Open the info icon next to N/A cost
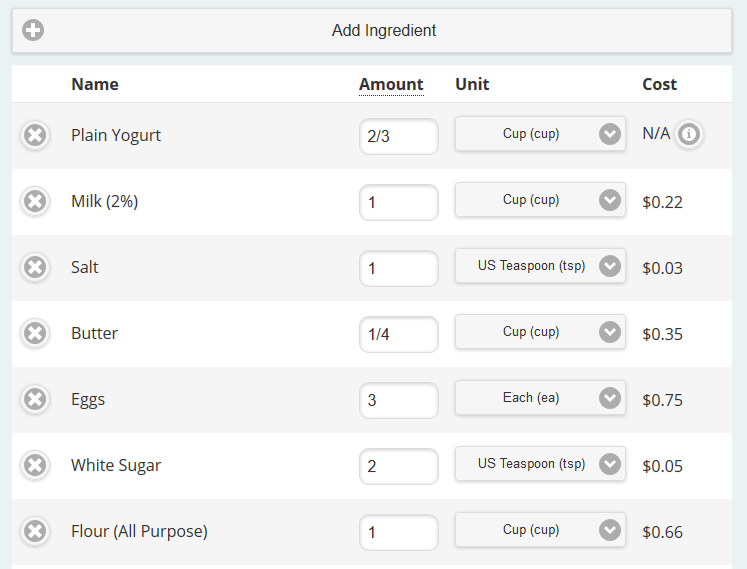The image size is (747, 569). click(688, 134)
